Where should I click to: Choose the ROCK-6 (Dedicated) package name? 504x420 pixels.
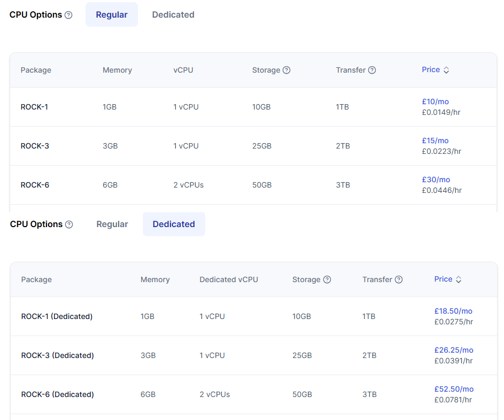click(57, 394)
